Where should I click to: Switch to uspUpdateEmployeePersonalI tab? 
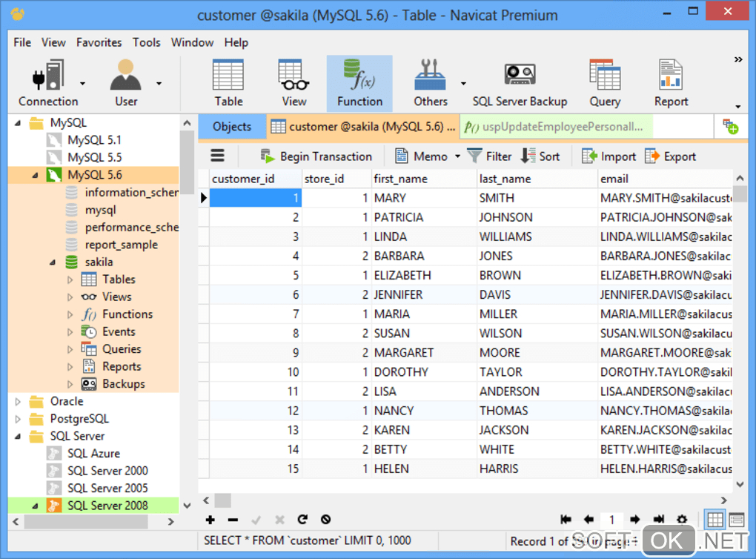coord(557,127)
